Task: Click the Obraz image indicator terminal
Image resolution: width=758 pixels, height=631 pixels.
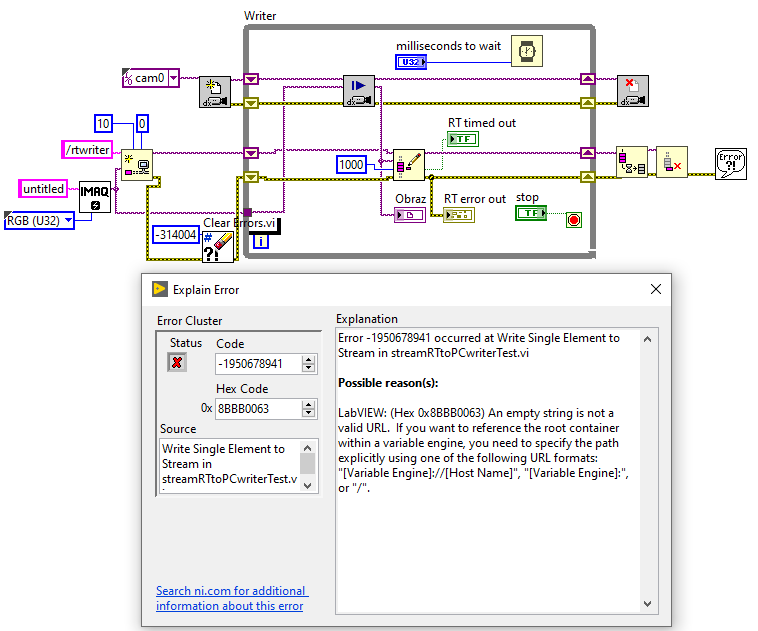Action: (x=410, y=215)
